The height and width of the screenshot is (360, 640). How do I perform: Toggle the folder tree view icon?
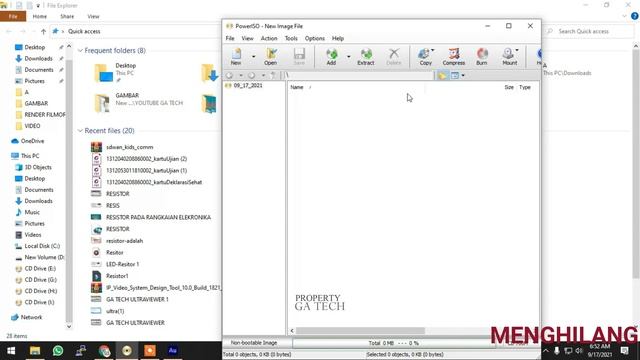[442, 76]
